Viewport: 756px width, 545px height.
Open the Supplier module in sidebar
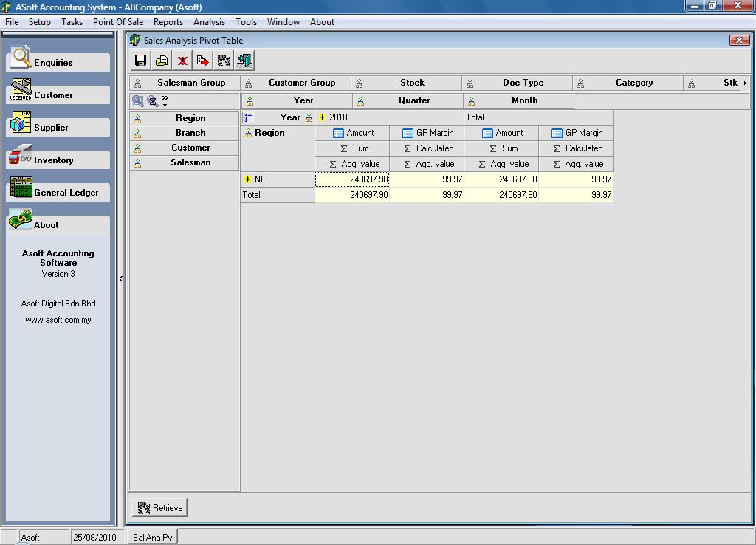tap(58, 127)
